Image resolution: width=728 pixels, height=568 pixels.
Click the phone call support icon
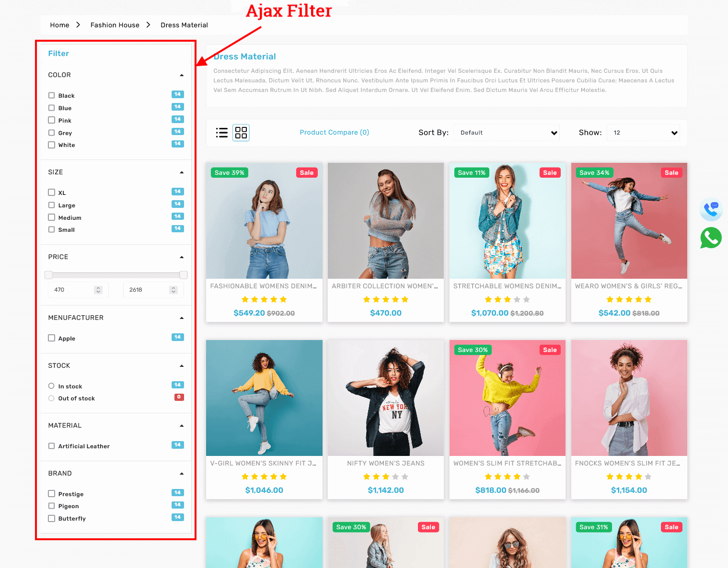[x=711, y=209]
